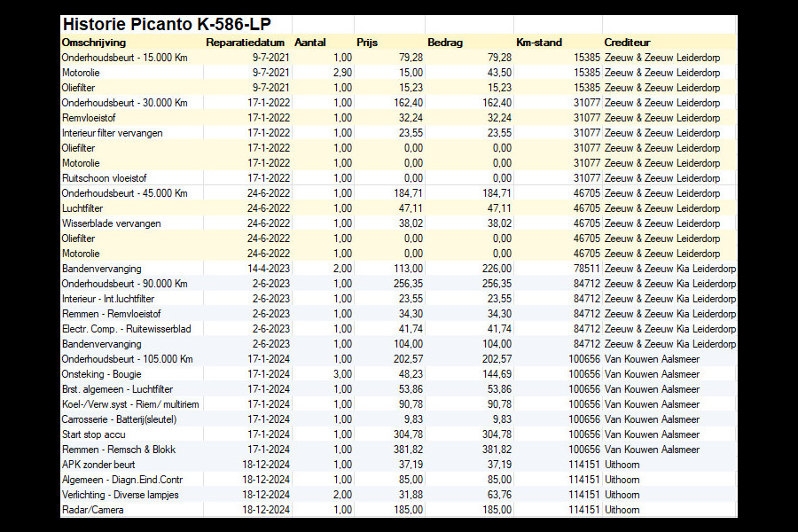Select the Km-stand cell for APK zonder beurt
This screenshot has width=798, height=532.
point(584,465)
